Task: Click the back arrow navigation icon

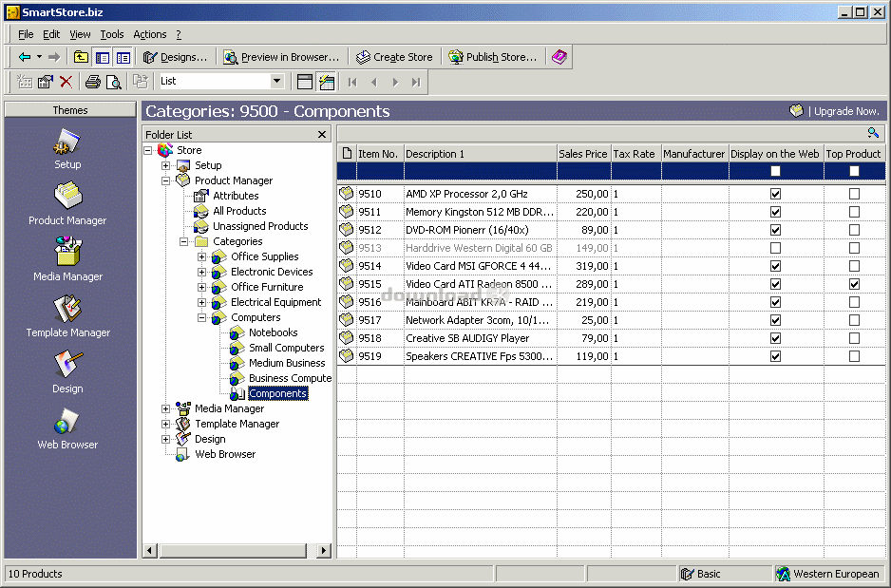Action: [x=25, y=57]
